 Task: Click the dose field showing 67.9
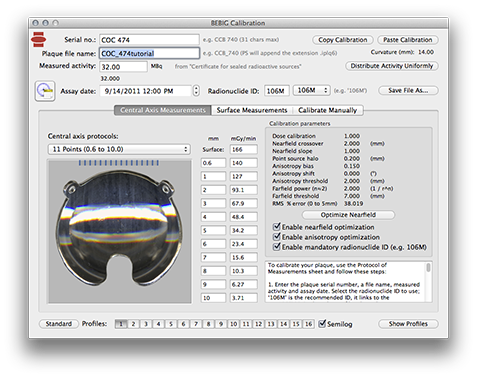click(x=244, y=203)
